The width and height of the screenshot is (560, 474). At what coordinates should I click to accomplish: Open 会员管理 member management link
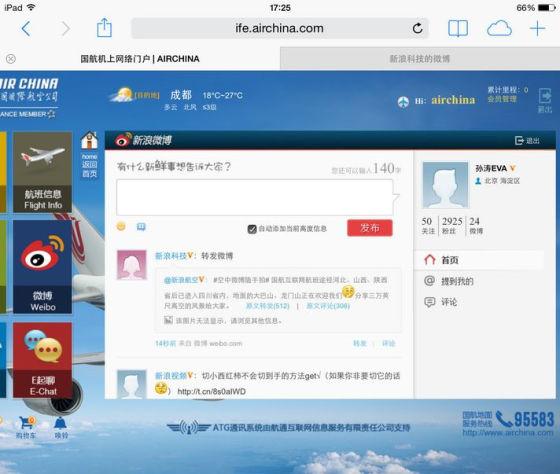pyautogui.click(x=502, y=99)
